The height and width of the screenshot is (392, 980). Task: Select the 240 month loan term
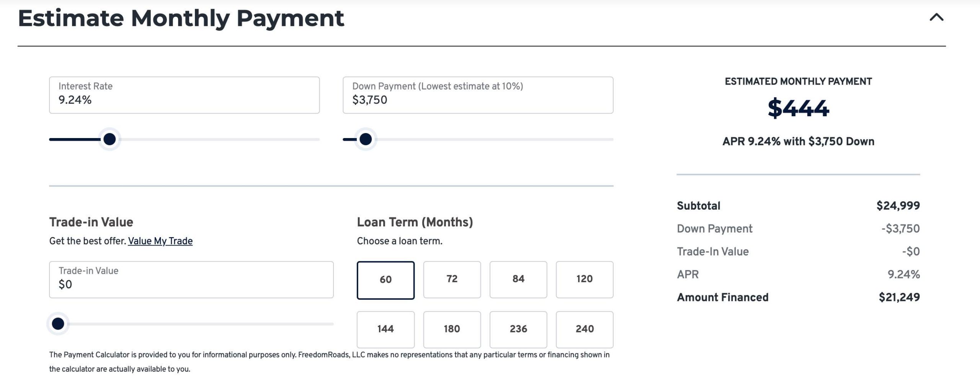tap(584, 329)
